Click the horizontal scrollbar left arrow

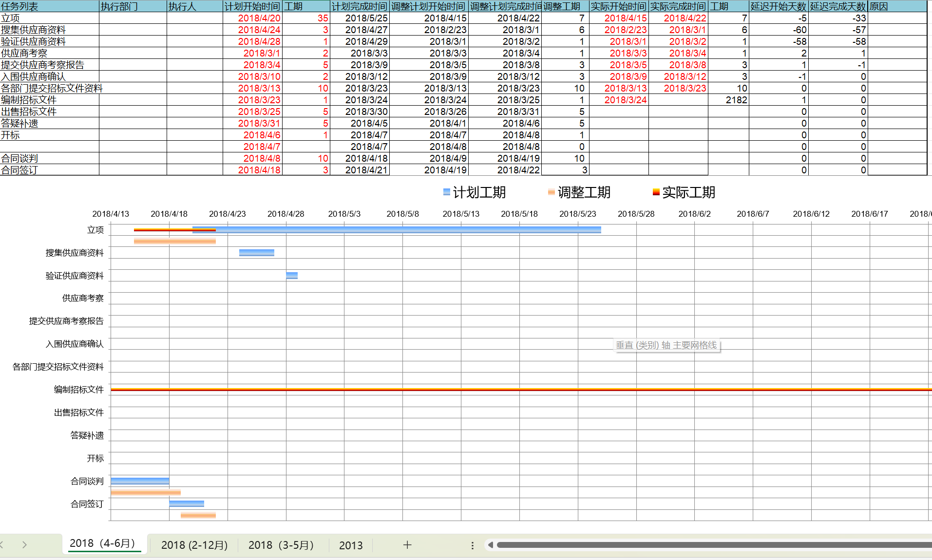(x=491, y=545)
